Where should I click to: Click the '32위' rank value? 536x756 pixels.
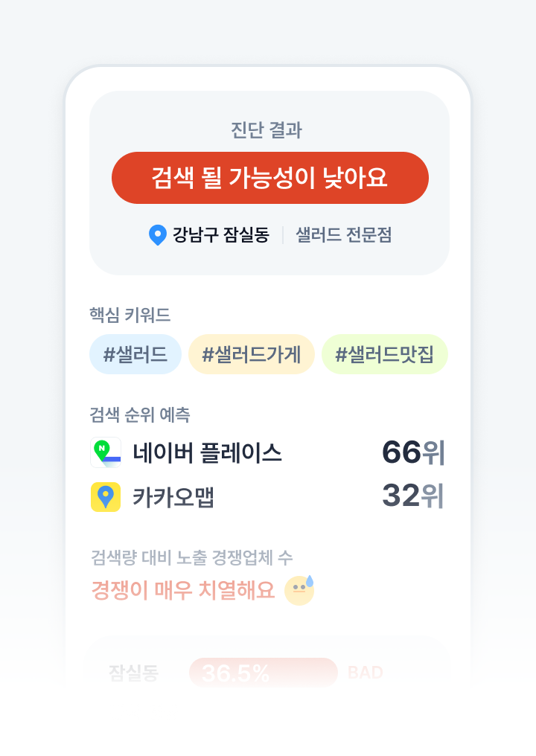[413, 496]
